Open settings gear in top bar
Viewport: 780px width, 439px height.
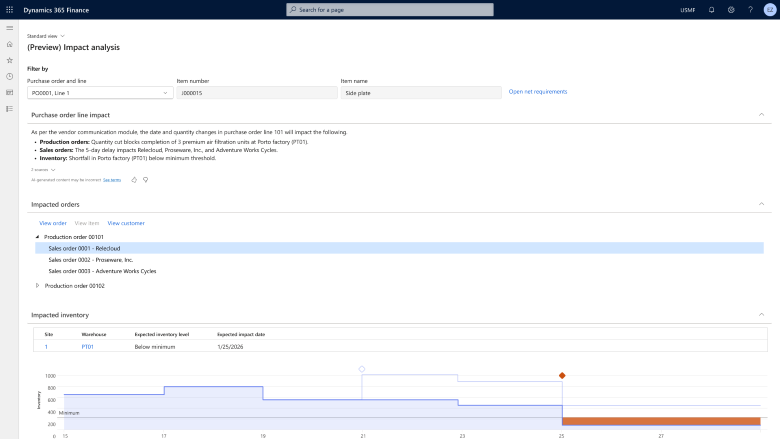coord(731,9)
